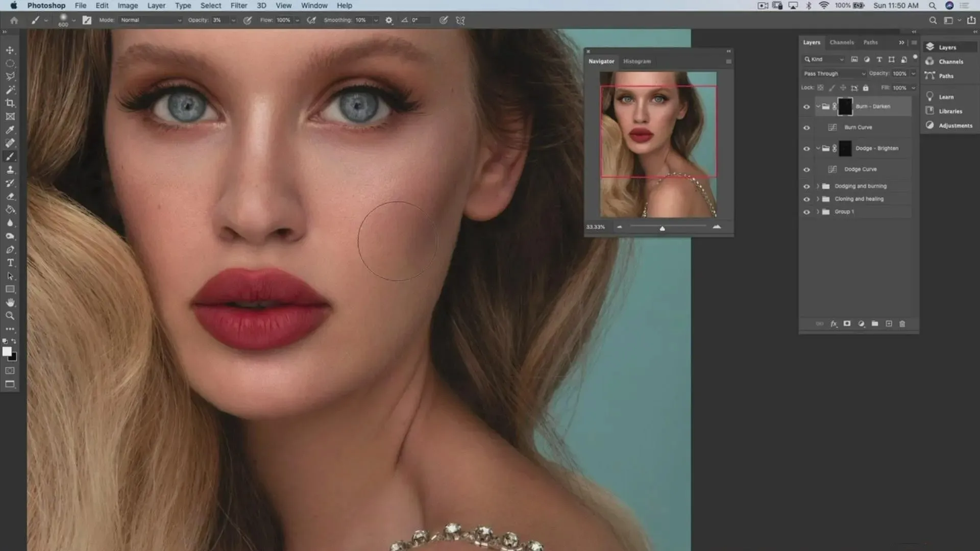The height and width of the screenshot is (551, 980).
Task: Switch to the Histogram tab
Action: [636, 61]
